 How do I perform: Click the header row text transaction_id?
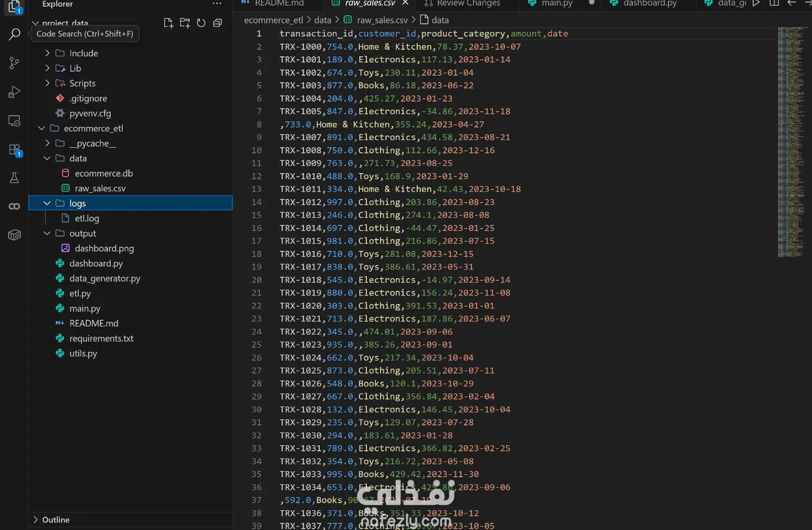[x=316, y=34]
